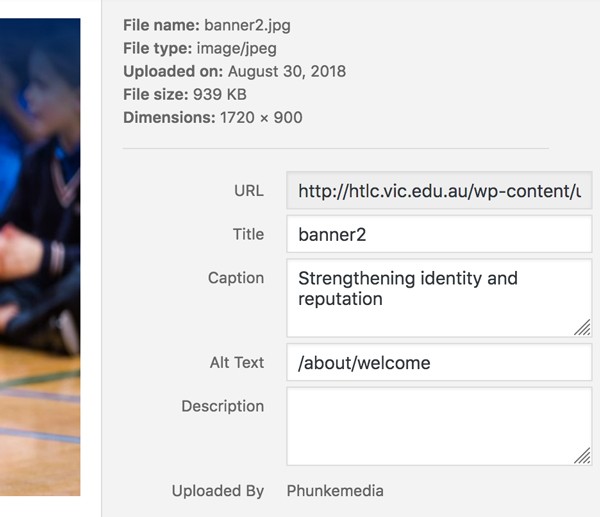Click the Uploaded By label

pyautogui.click(x=218, y=490)
